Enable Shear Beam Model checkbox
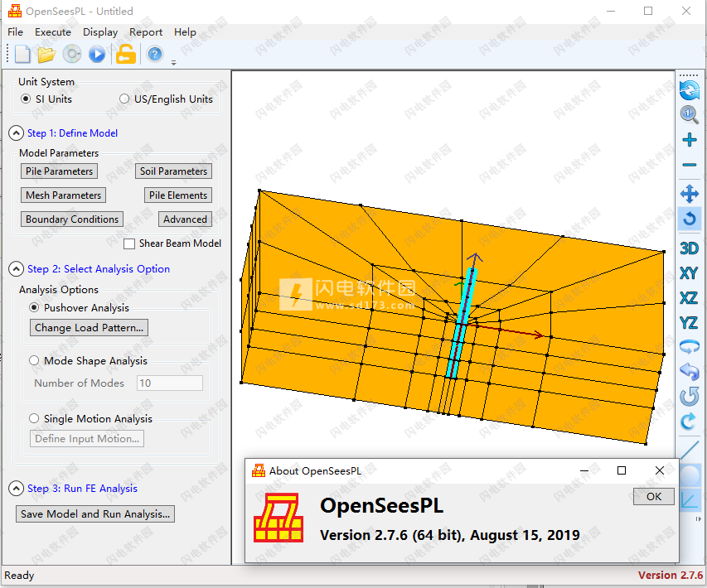This screenshot has width=707, height=588. click(x=129, y=243)
